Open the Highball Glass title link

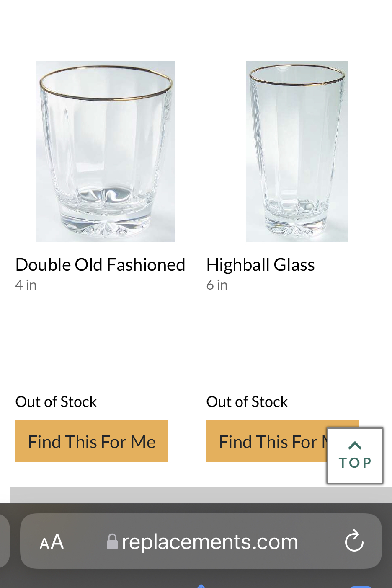(260, 265)
